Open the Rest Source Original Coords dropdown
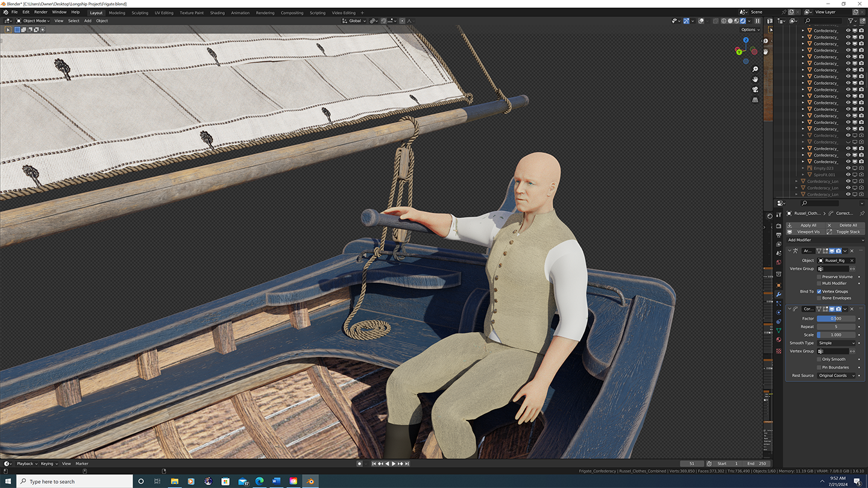Image resolution: width=868 pixels, height=488 pixels. tap(836, 375)
